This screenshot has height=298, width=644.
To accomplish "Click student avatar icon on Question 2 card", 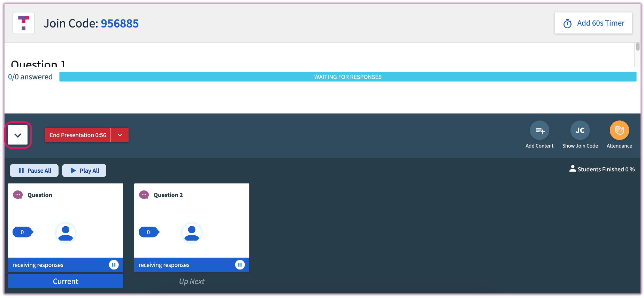I will 192,233.
